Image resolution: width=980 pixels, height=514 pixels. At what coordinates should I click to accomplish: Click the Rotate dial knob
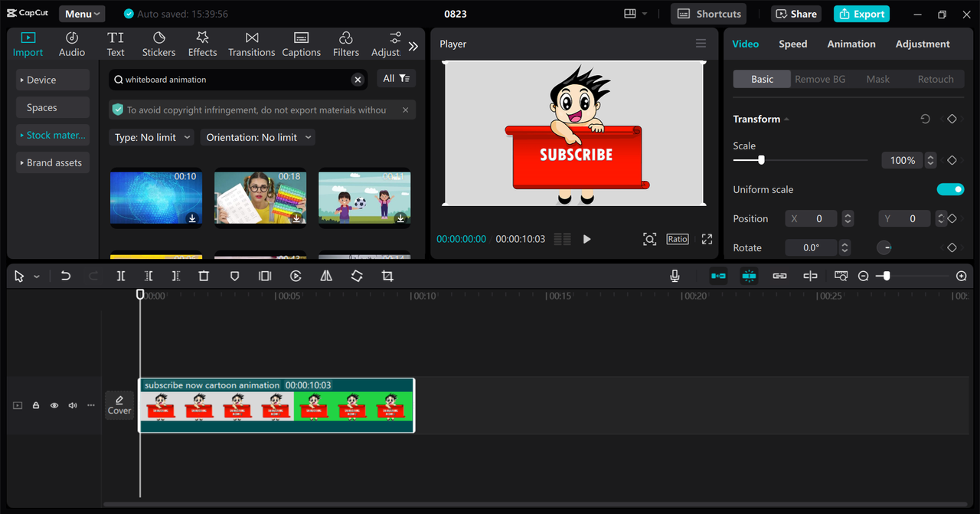(x=884, y=247)
